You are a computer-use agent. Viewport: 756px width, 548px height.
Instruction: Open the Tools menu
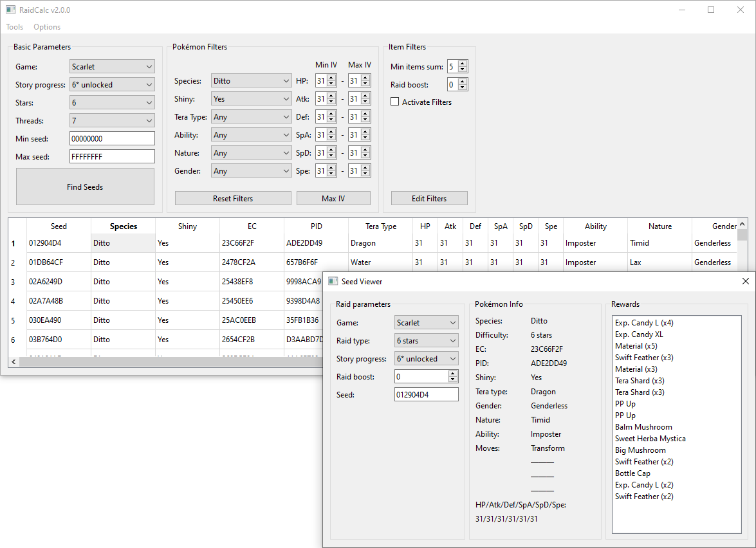pos(14,27)
